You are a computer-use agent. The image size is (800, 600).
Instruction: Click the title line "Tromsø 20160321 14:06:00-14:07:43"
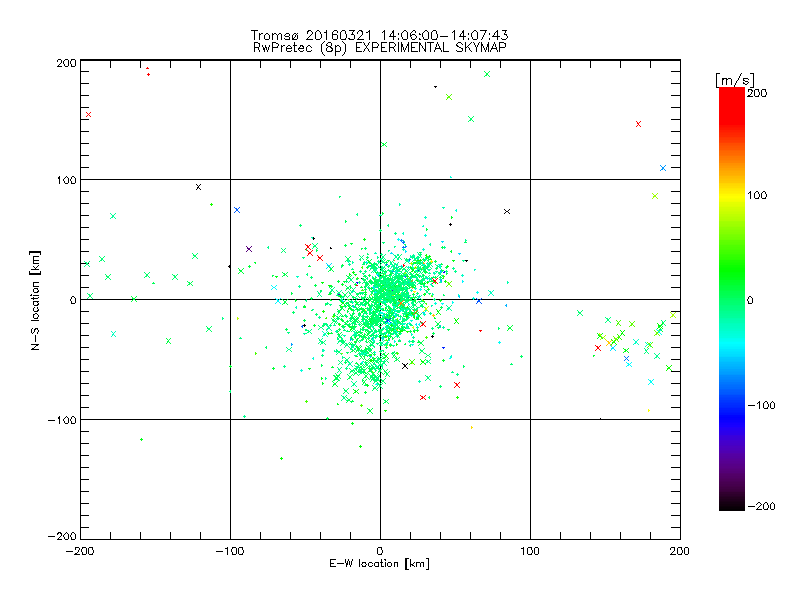(379, 35)
